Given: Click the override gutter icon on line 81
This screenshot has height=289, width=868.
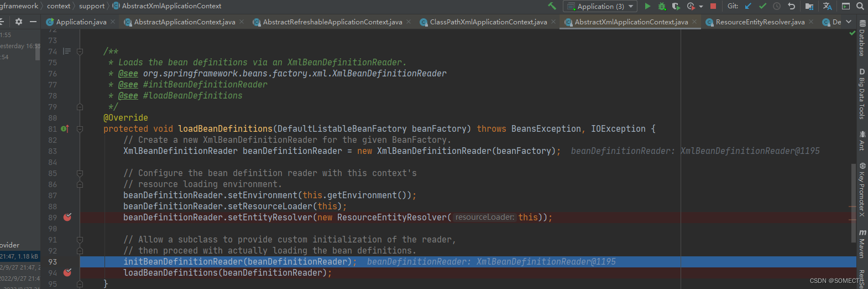Looking at the screenshot, I should (x=65, y=129).
